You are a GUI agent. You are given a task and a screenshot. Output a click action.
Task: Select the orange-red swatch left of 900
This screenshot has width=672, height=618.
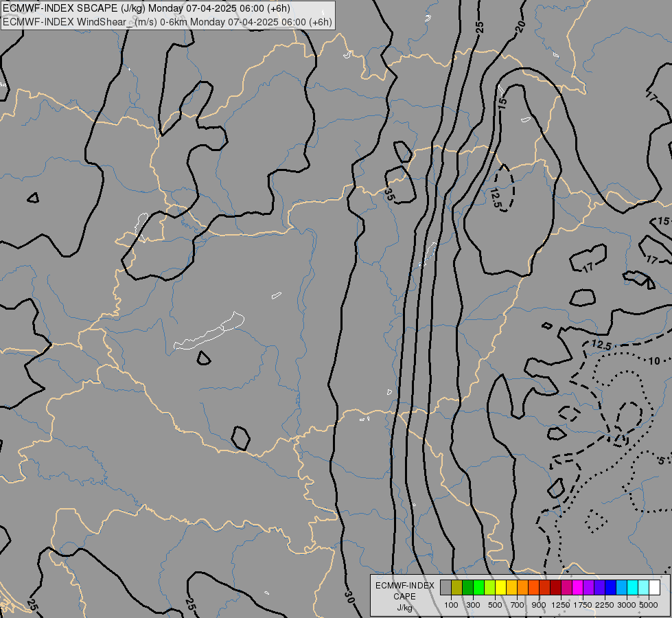[533, 588]
